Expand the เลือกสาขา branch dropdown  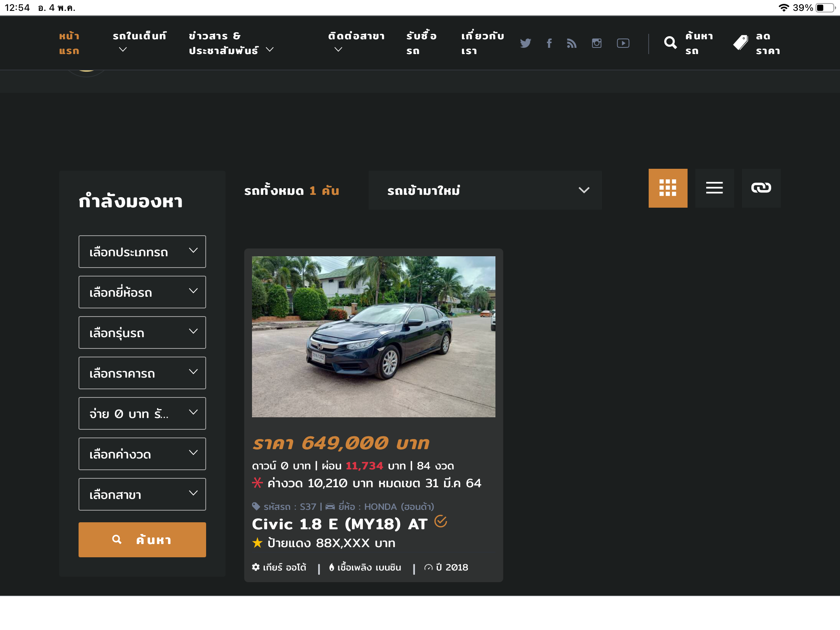(142, 494)
